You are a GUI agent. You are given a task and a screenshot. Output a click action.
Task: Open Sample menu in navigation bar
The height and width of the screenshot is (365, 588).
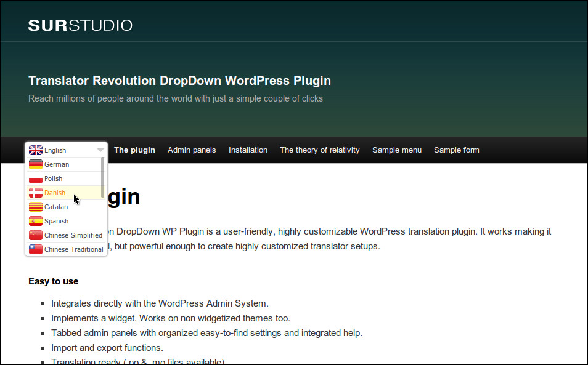coord(396,150)
